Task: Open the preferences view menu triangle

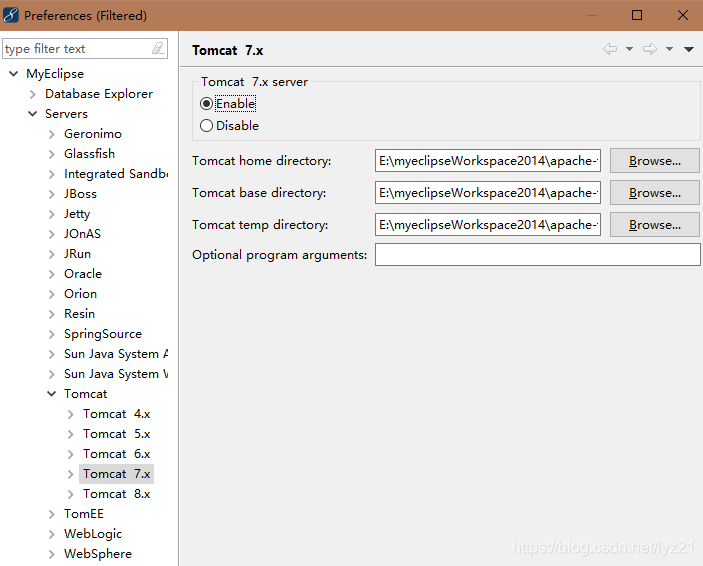Action: [x=689, y=49]
